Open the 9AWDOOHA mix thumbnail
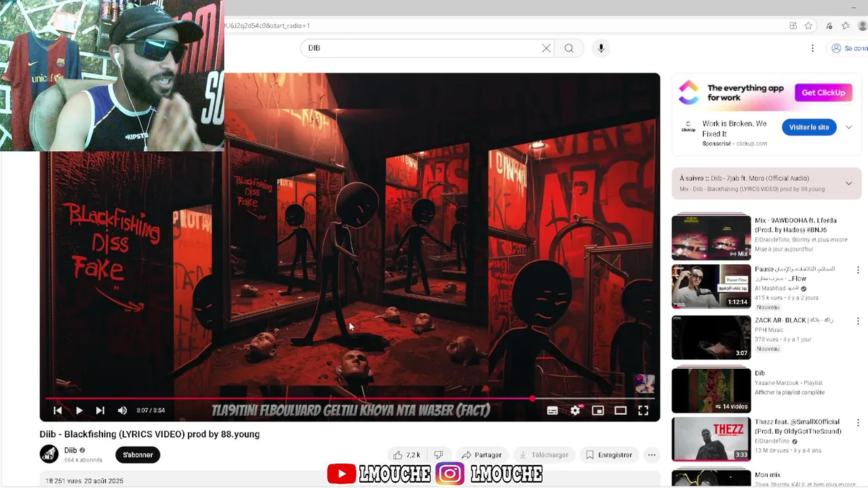868x488 pixels. [x=711, y=237]
